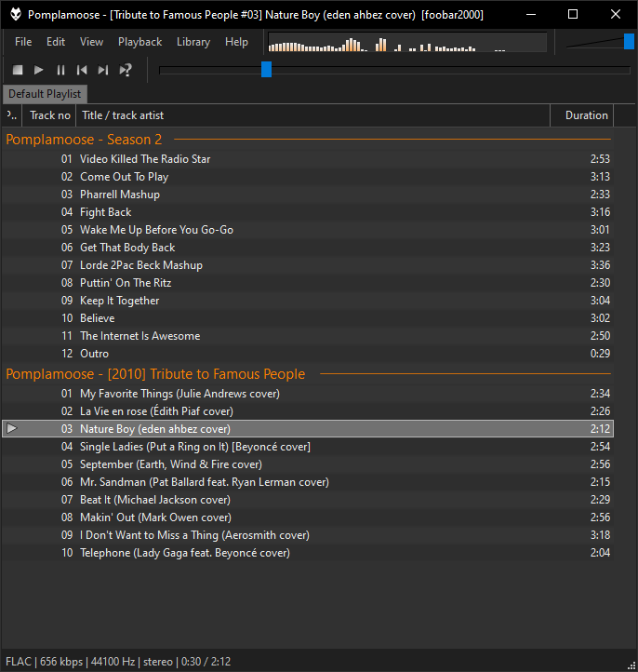Click the seekbar position handle

[266, 70]
